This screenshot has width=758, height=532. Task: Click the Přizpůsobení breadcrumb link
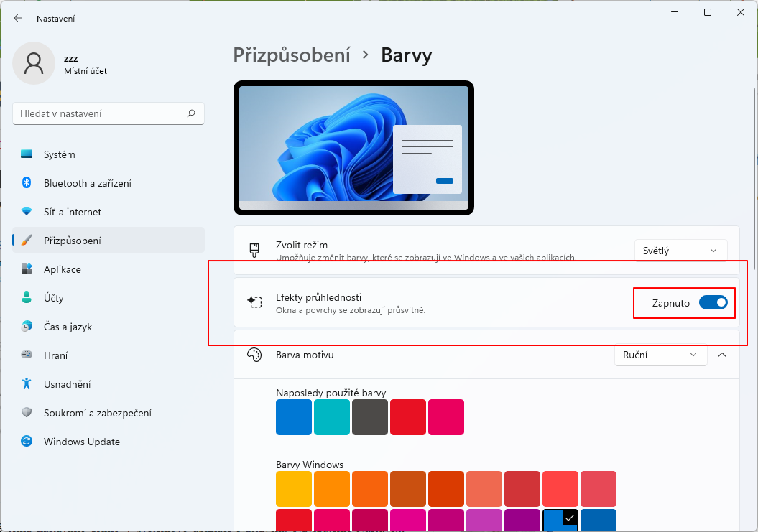click(292, 55)
